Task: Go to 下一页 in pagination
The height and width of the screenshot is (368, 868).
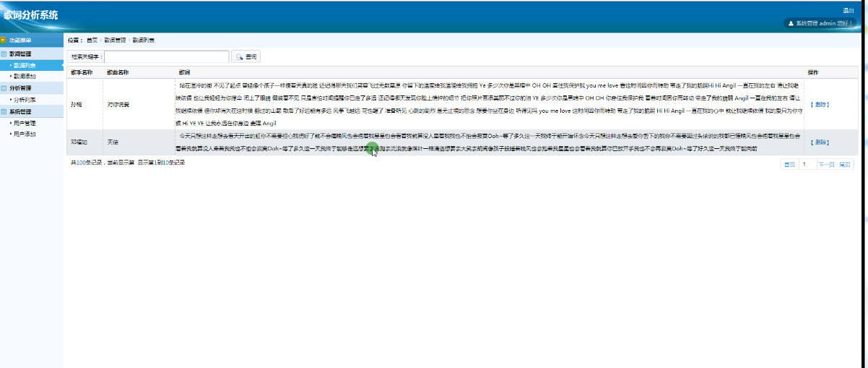Action: coord(825,165)
